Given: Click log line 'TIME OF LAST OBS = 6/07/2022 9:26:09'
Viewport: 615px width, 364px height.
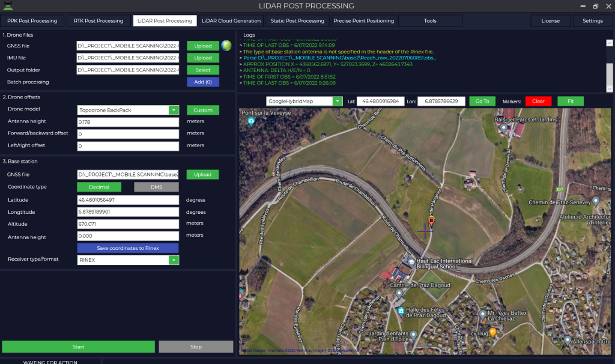Looking at the screenshot, I should coord(289,83).
